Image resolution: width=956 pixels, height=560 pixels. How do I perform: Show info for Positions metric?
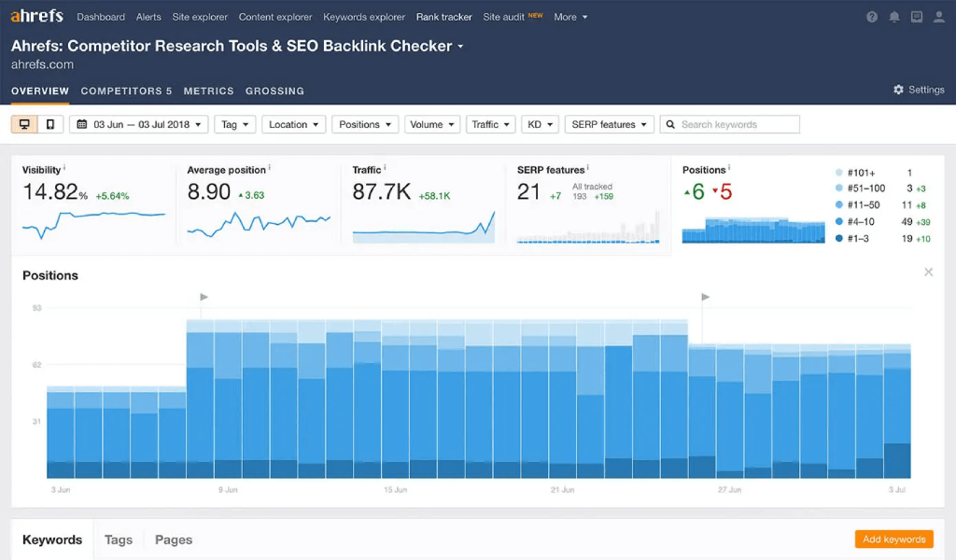[x=728, y=168]
